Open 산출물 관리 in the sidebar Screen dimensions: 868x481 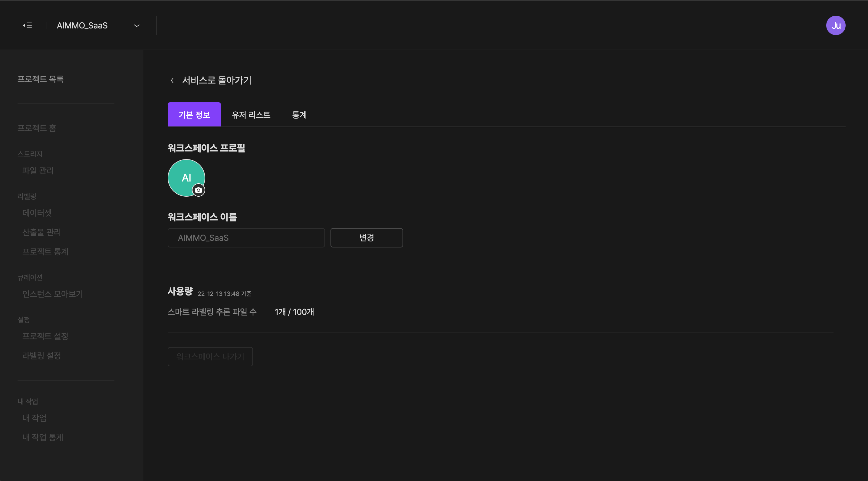pyautogui.click(x=41, y=232)
